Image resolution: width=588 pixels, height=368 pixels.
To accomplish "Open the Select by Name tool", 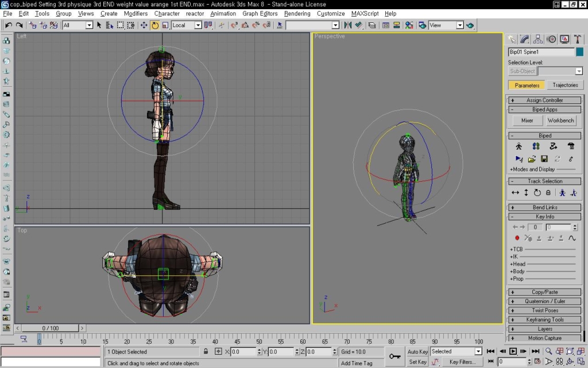I will click(x=110, y=25).
